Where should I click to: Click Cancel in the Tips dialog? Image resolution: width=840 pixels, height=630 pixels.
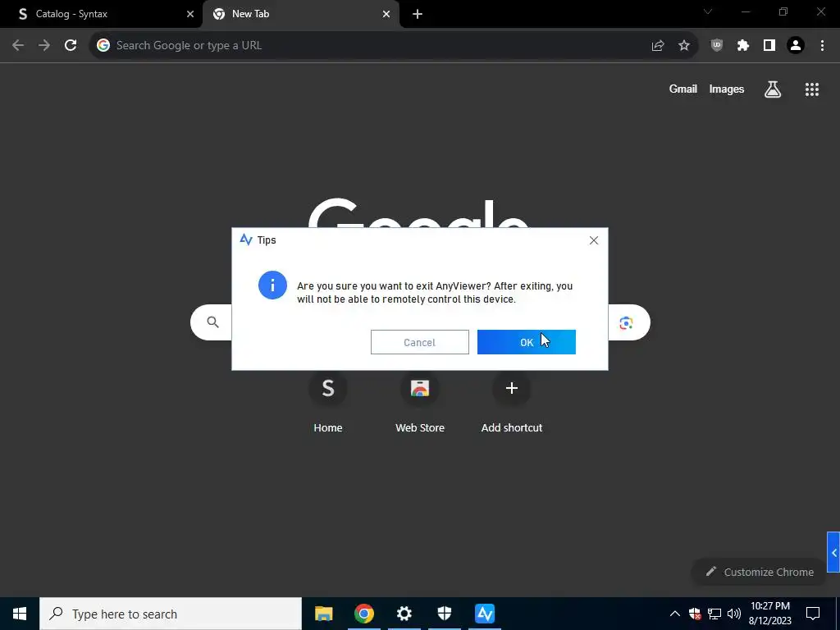tap(419, 342)
